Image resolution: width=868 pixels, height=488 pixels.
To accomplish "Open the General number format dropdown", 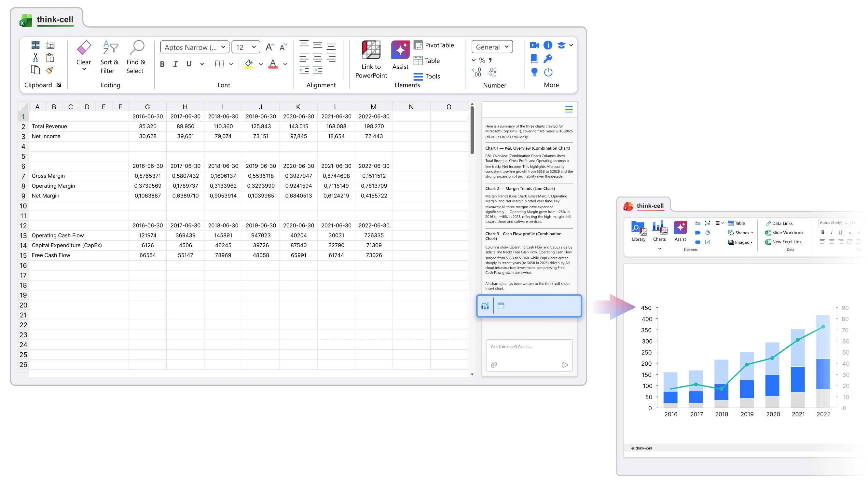I will (492, 47).
